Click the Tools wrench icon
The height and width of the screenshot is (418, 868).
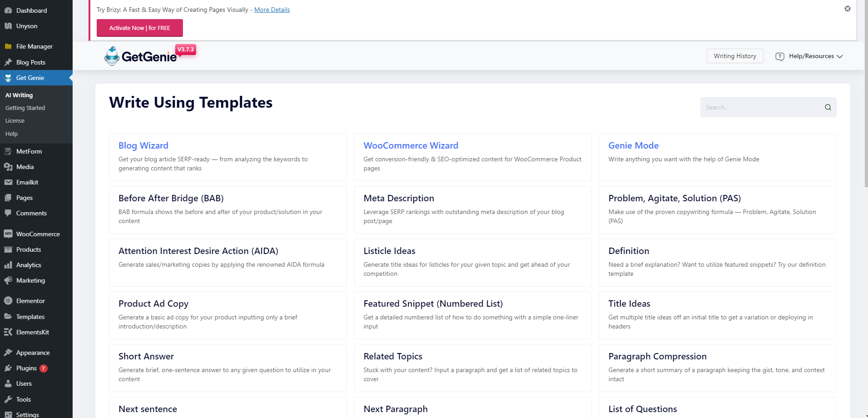pos(8,399)
